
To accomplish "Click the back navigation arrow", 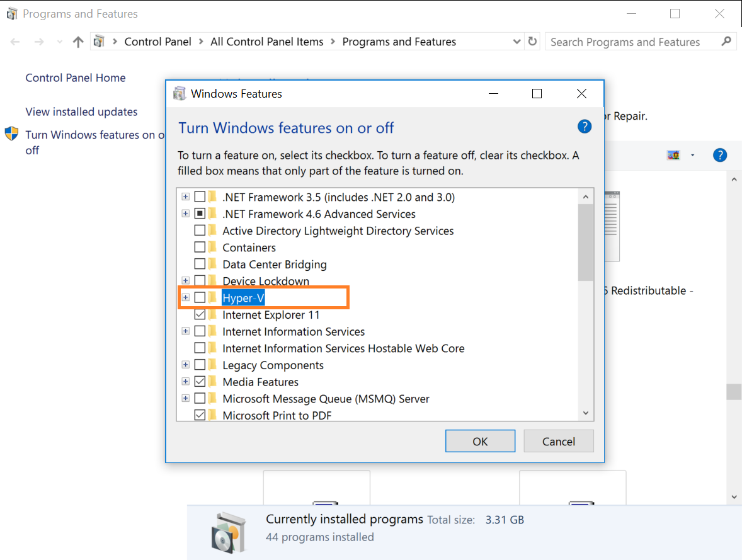I will (x=15, y=42).
